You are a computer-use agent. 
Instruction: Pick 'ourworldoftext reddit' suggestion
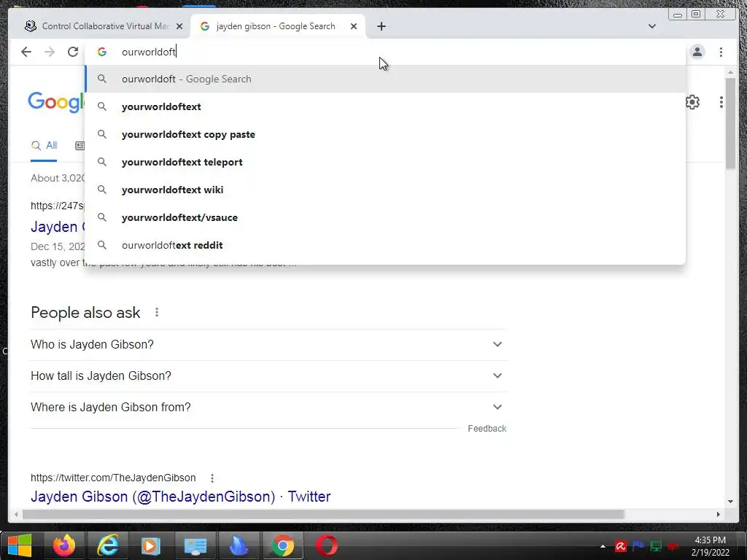coord(385,245)
